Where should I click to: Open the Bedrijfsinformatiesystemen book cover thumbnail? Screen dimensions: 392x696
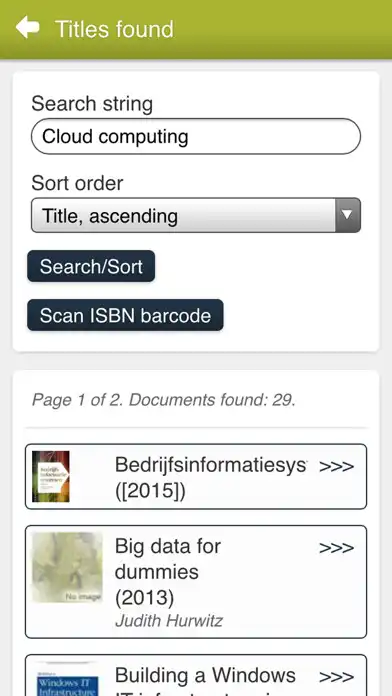pyautogui.click(x=51, y=476)
